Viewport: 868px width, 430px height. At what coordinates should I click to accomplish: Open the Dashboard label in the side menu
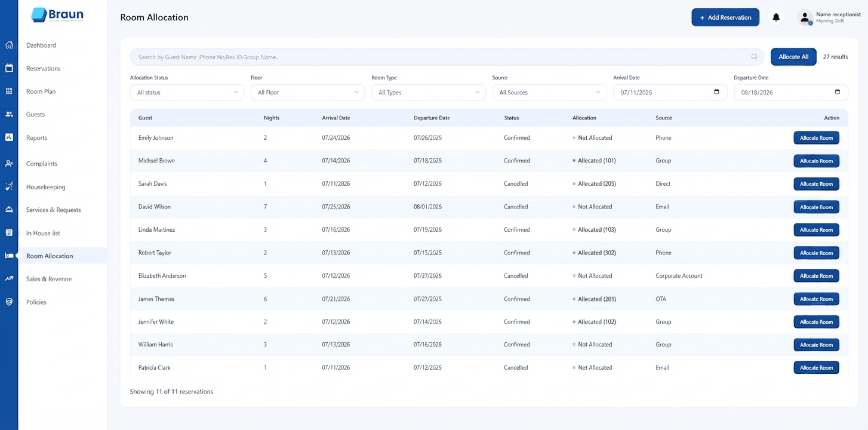pos(41,45)
